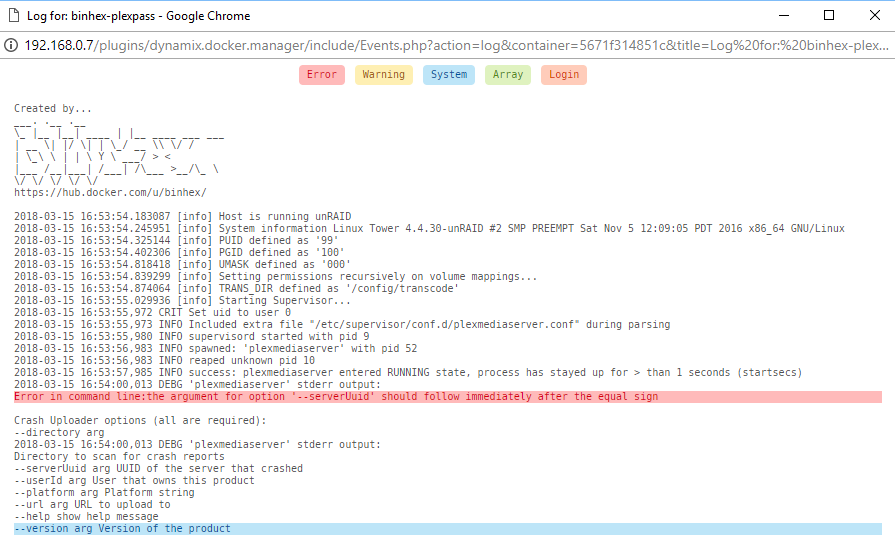This screenshot has width=895, height=557.
Task: Choose the Array filter button
Action: [508, 75]
